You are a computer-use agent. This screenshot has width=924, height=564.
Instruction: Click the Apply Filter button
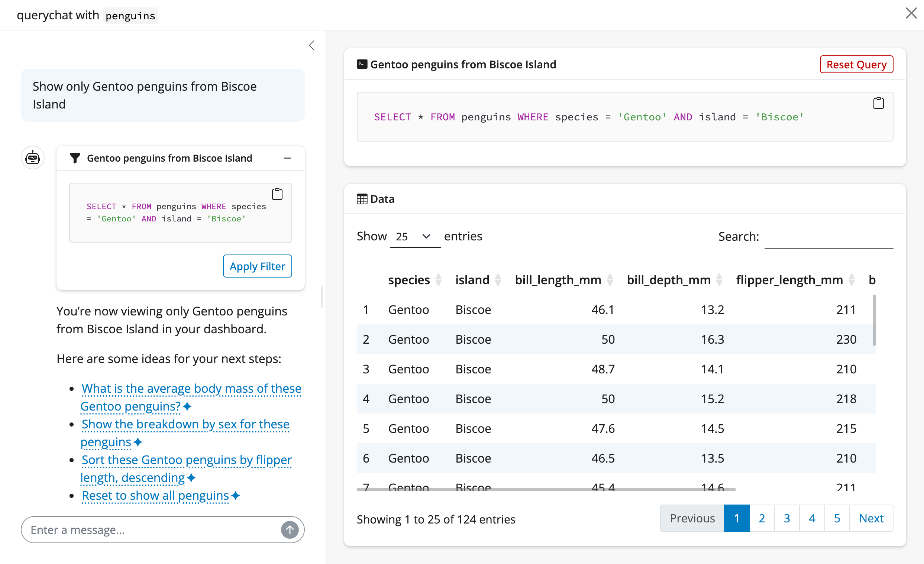click(257, 266)
